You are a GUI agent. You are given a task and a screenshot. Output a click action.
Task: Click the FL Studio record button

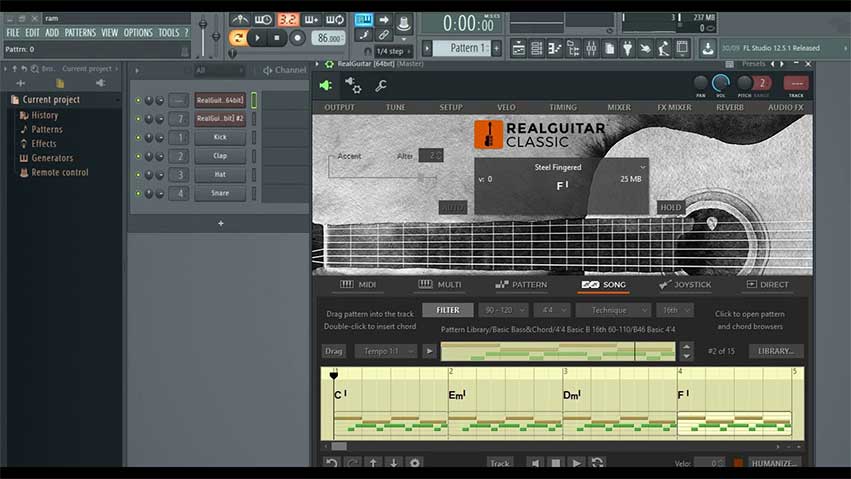[297, 38]
